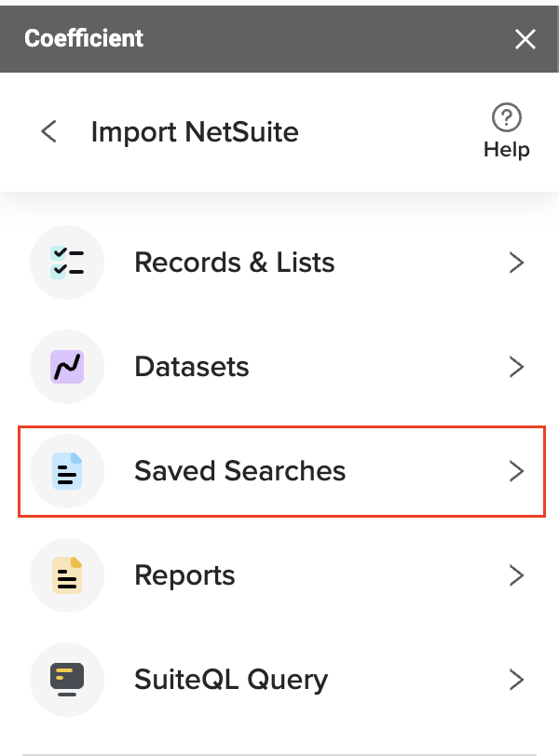Click the blue Saved Searches document icon
Image resolution: width=559 pixels, height=756 pixels.
tap(67, 471)
